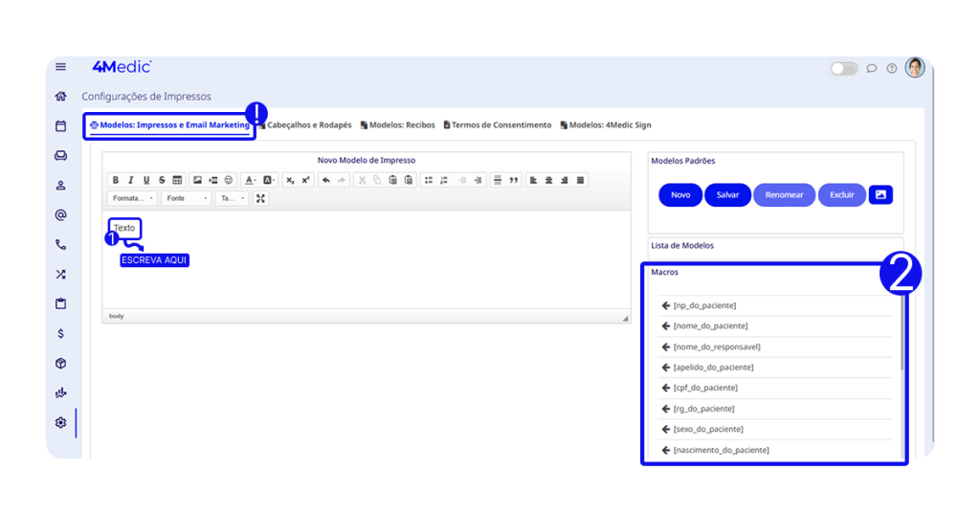
Task: Open the font size dropdown
Action: pyautogui.click(x=231, y=198)
